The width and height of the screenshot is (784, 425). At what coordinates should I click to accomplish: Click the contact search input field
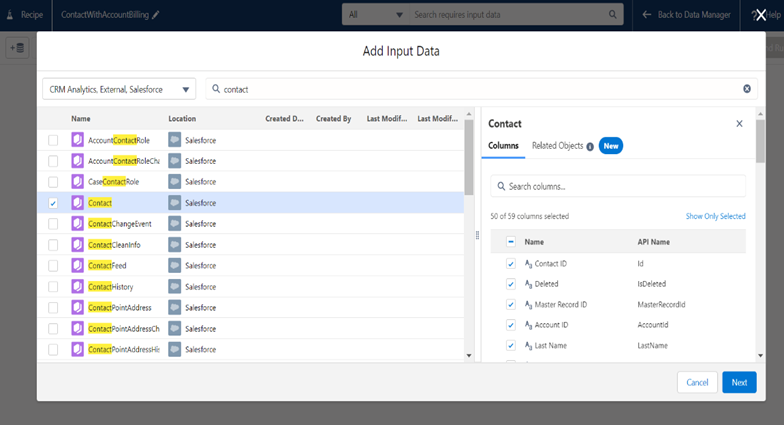482,89
